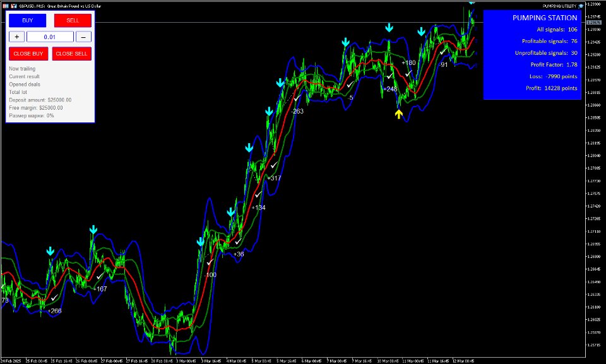This screenshot has width=606, height=364.
Task: Click the red SELL button
Action: [x=73, y=20]
